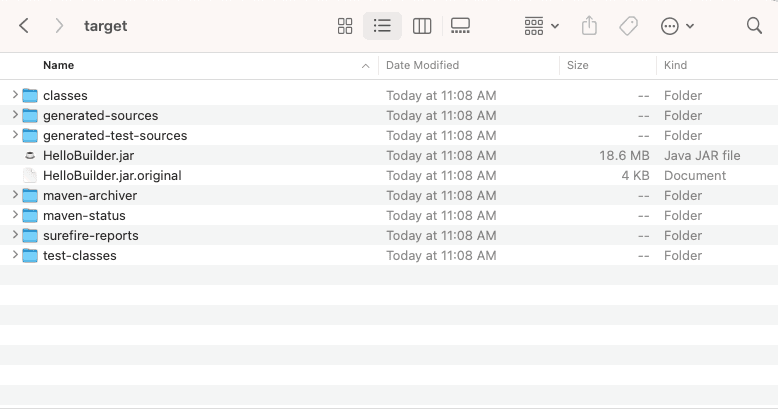Image resolution: width=778 pixels, height=410 pixels.
Task: Sort by the Name column header
Action: 59,65
